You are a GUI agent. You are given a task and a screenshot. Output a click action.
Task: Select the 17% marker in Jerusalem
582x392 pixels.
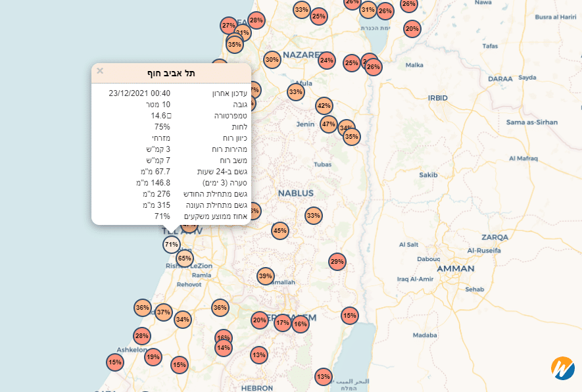tap(283, 323)
